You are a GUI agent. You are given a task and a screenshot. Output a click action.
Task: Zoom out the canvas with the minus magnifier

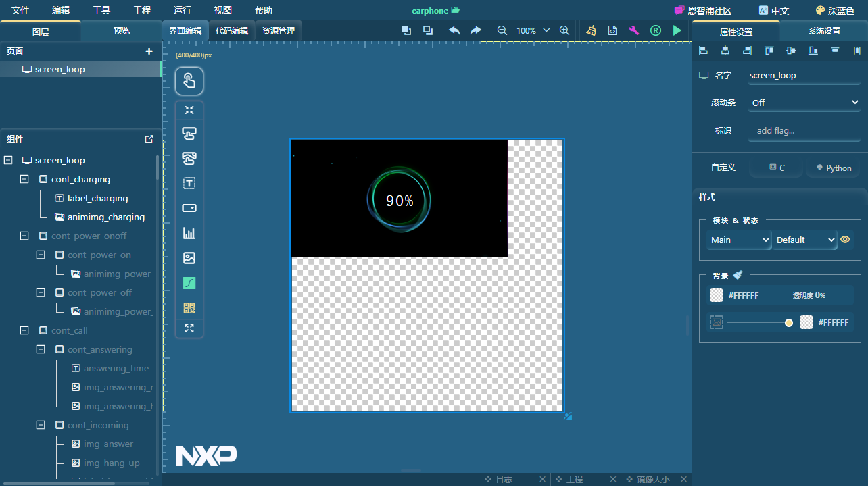click(502, 30)
